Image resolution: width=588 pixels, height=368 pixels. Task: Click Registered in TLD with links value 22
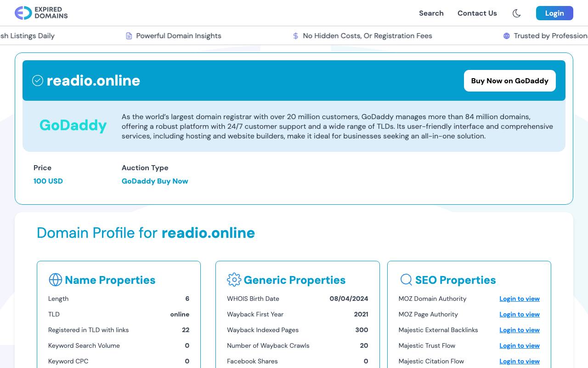coord(186,330)
